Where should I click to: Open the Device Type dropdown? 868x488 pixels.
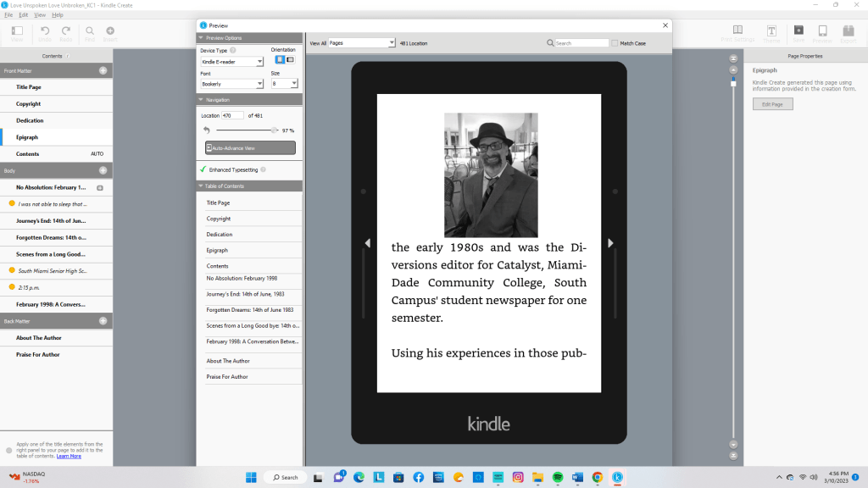pos(231,62)
